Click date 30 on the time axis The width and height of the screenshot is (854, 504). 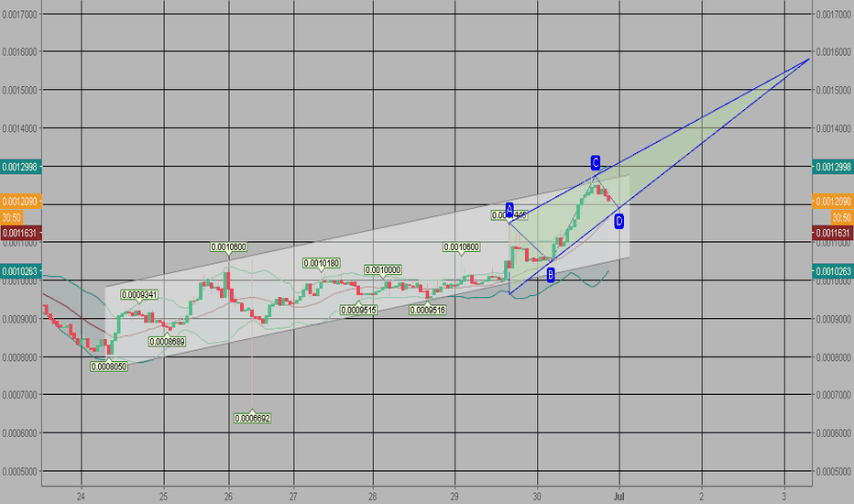click(x=537, y=497)
